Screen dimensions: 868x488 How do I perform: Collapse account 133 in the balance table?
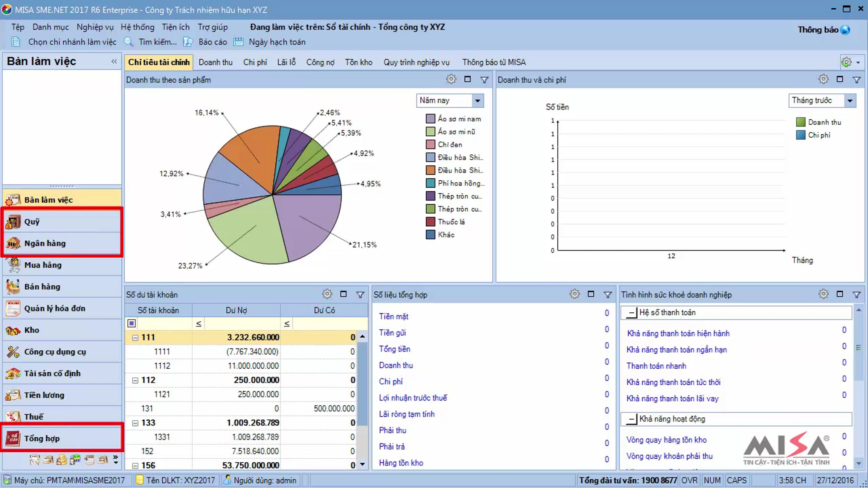click(135, 423)
